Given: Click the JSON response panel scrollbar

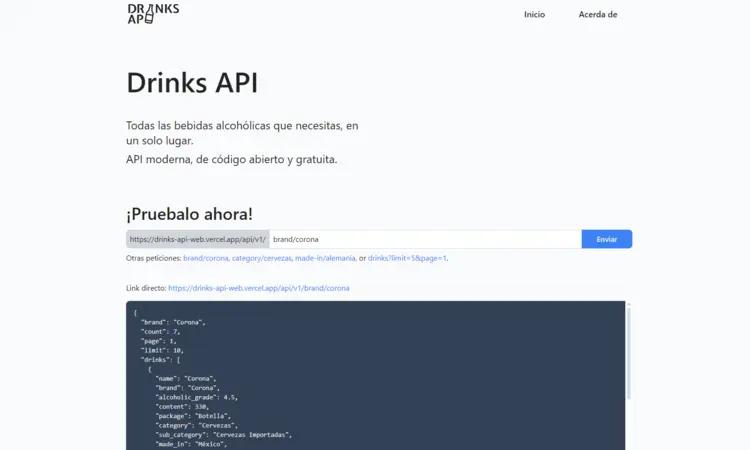Looking at the screenshot, I should (x=629, y=353).
